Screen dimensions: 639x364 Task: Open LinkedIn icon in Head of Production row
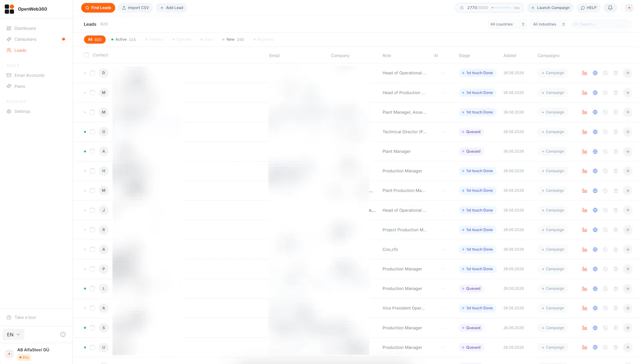pyautogui.click(x=584, y=93)
